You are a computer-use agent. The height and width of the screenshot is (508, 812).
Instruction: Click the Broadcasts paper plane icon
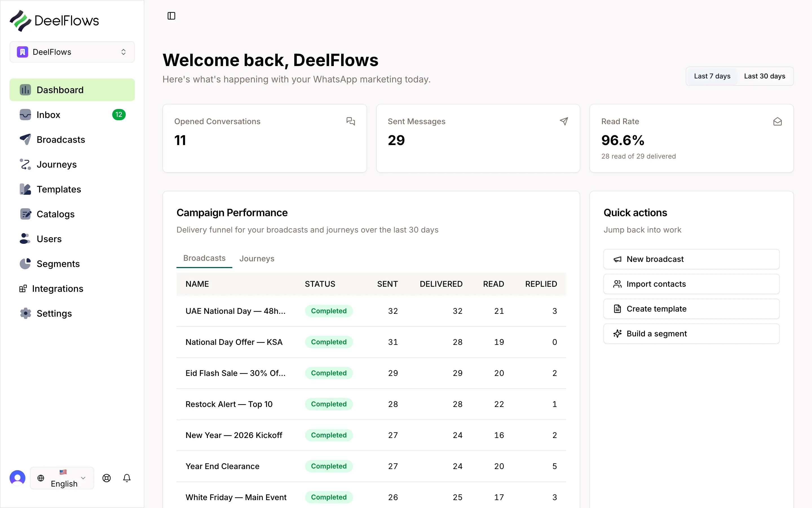pyautogui.click(x=25, y=139)
